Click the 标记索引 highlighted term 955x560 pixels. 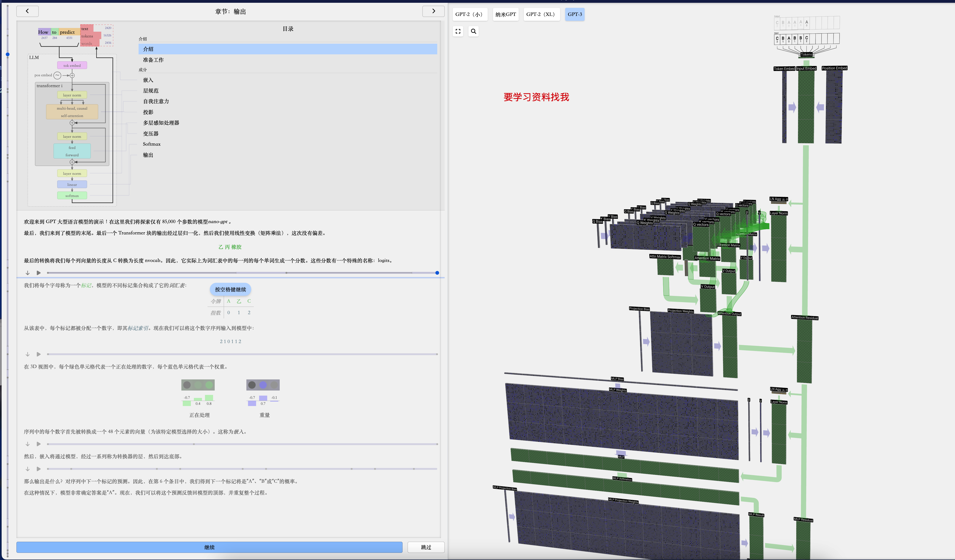click(x=138, y=328)
